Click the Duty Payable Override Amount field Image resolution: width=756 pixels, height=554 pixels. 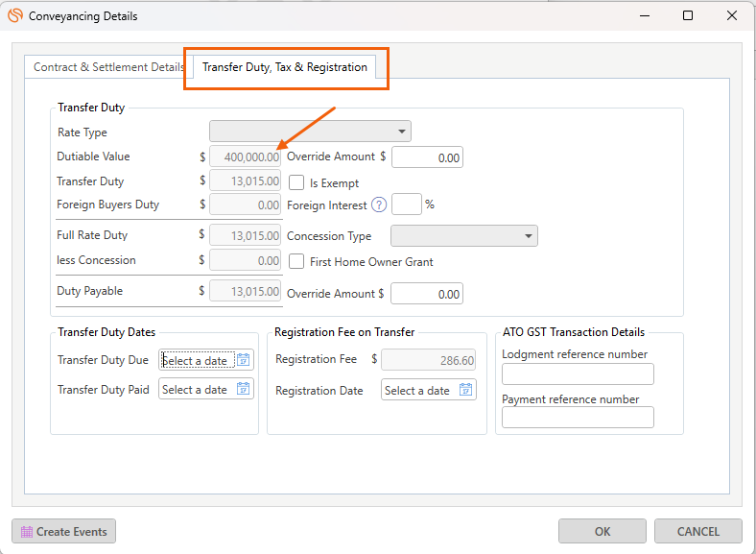point(427,294)
